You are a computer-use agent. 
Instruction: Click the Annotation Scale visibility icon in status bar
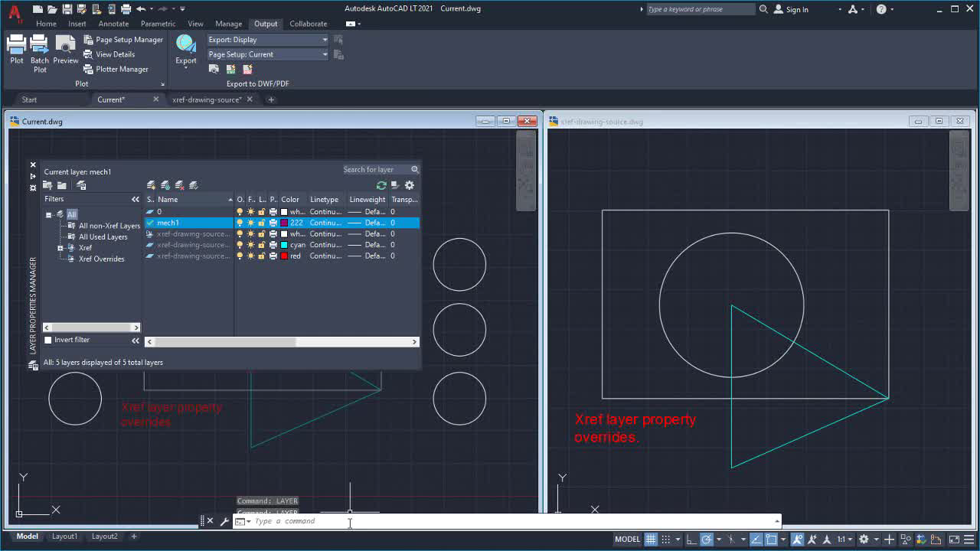click(x=797, y=540)
